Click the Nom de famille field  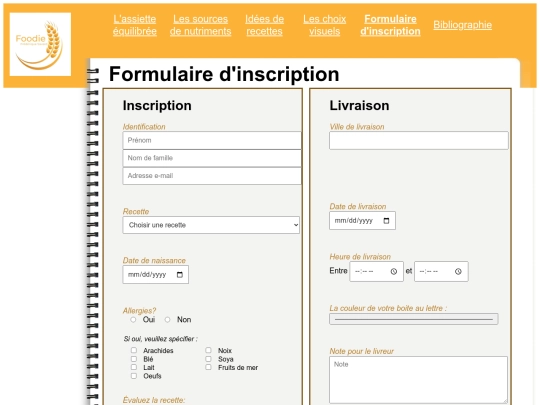[212, 158]
